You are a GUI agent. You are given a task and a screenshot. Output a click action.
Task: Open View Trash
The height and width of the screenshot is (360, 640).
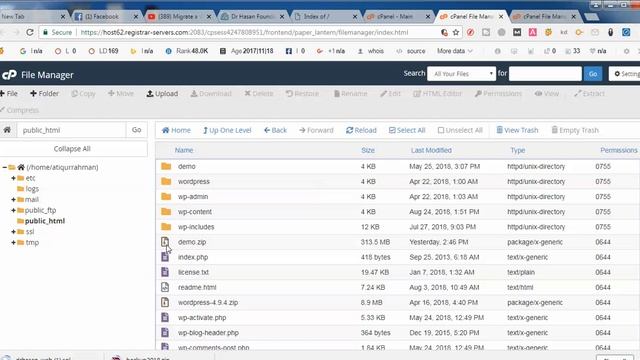pyautogui.click(x=517, y=130)
